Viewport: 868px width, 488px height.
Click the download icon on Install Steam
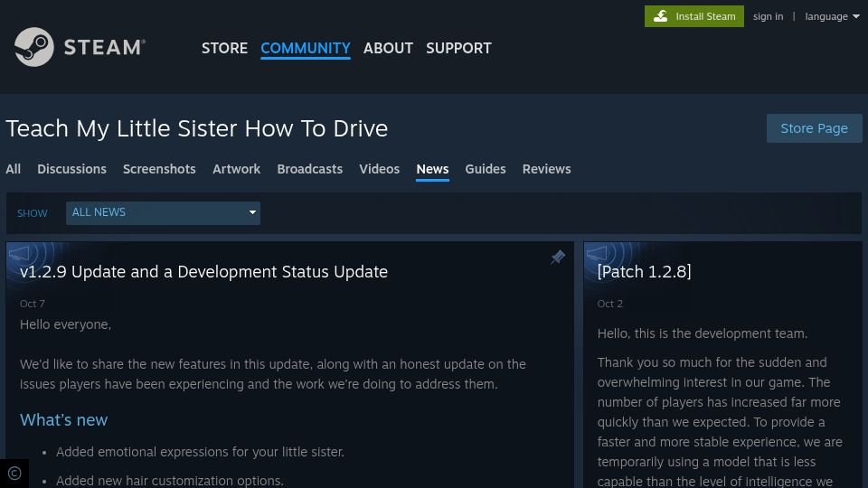tap(660, 16)
